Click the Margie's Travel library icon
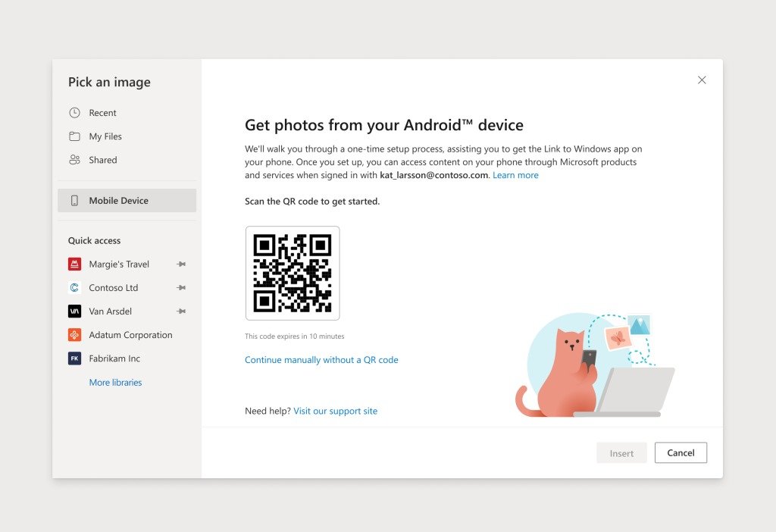 click(74, 264)
